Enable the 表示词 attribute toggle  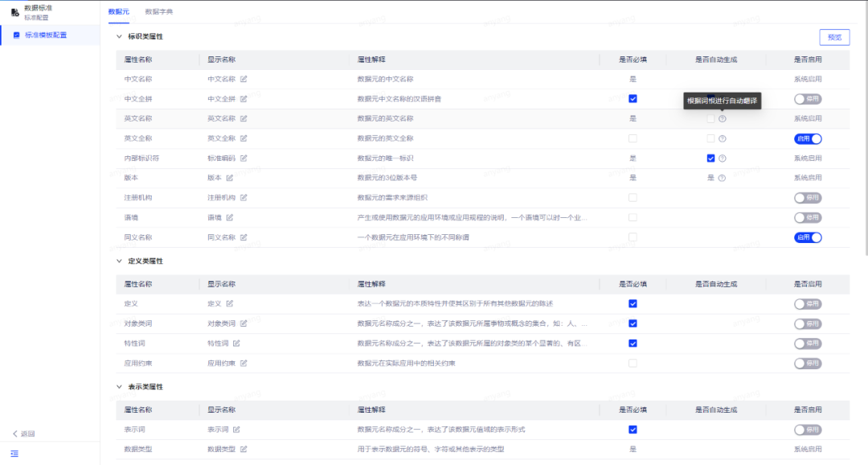[808, 430]
